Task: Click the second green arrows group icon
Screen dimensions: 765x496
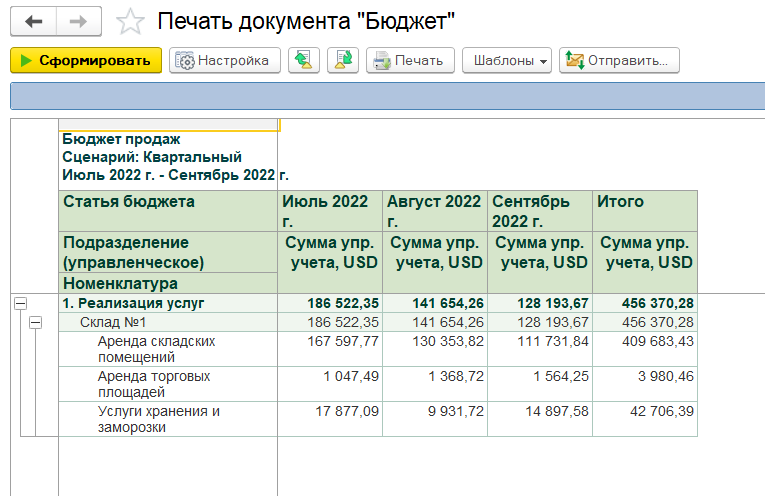Action: click(x=343, y=60)
